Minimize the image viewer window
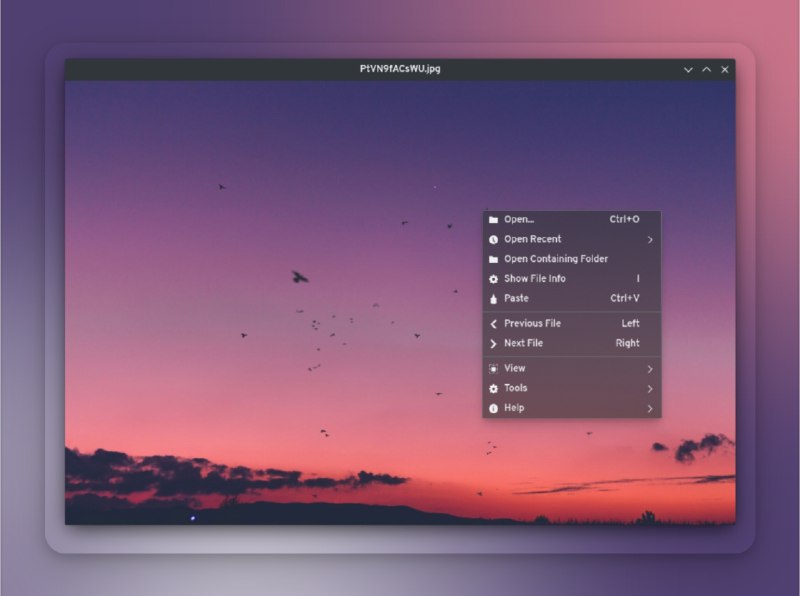This screenshot has height=596, width=800. click(x=688, y=70)
